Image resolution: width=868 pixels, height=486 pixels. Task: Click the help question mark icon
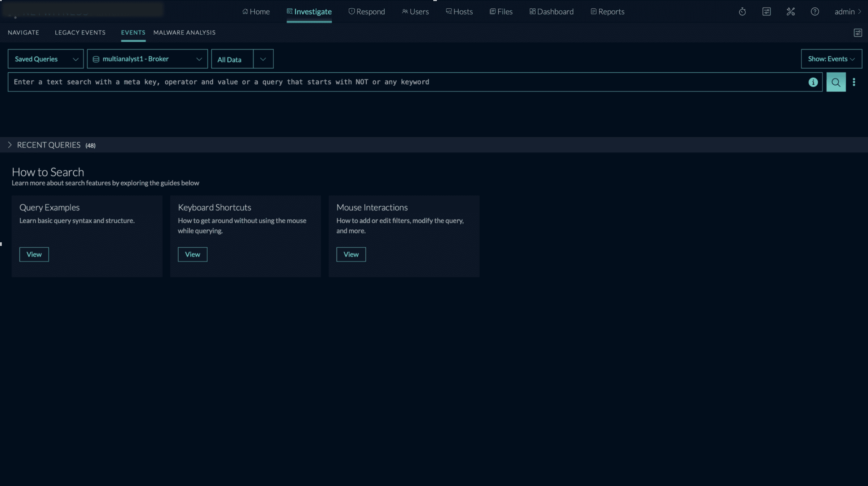click(814, 12)
